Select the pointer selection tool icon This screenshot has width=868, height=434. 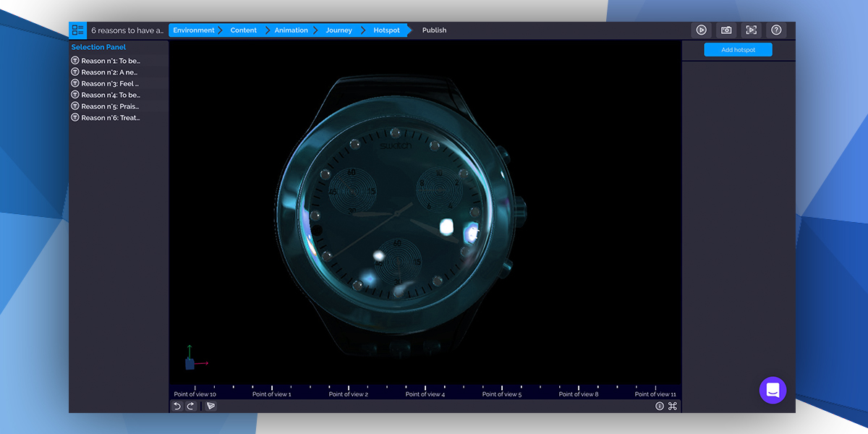tap(210, 406)
